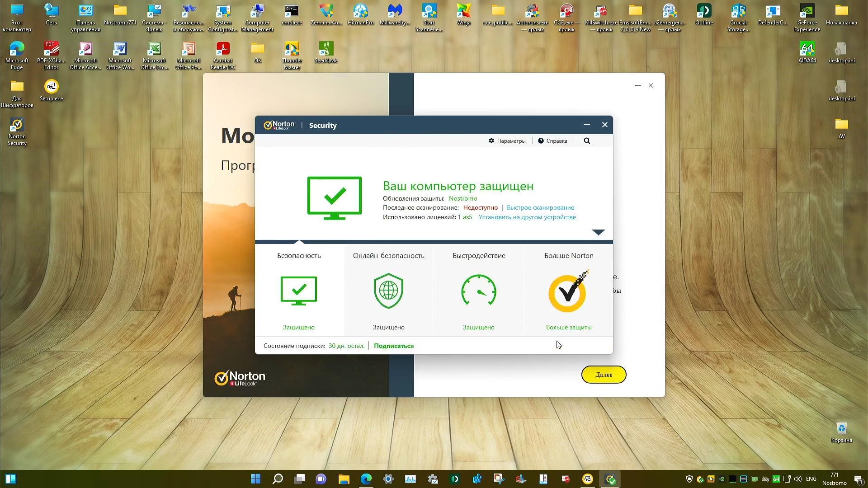Click the yellow Далее button

[604, 375]
